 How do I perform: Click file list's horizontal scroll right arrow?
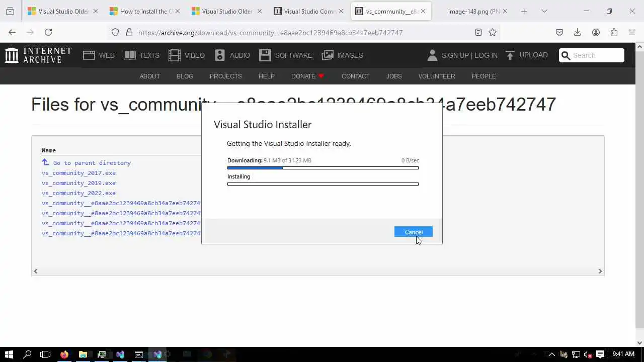(600, 271)
